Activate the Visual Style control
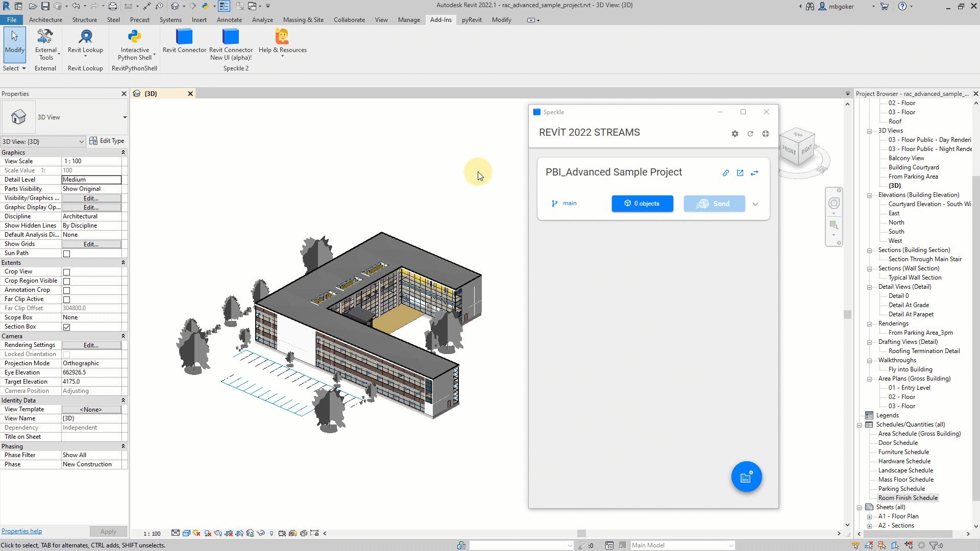The height and width of the screenshot is (551, 980). tap(187, 533)
